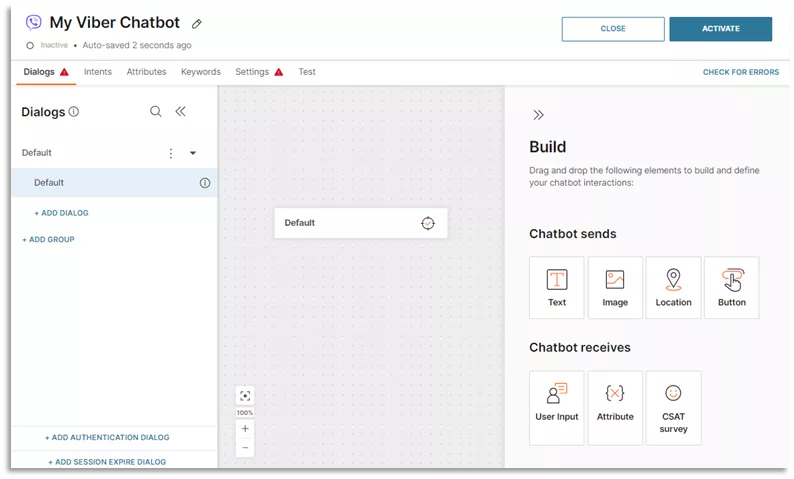This screenshot has width=794, height=479.
Task: Zoom out the canvas with minus
Action: [x=245, y=448]
